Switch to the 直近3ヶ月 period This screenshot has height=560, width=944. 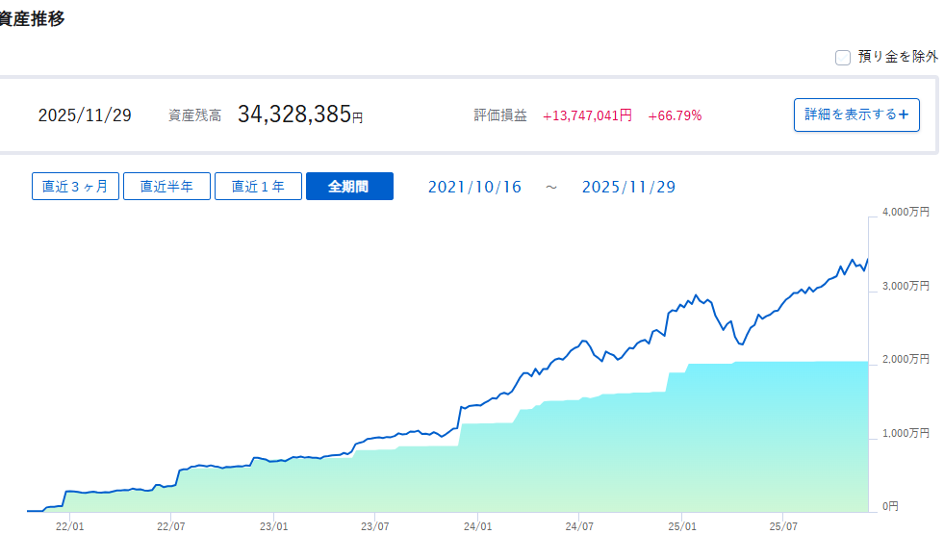coord(75,187)
